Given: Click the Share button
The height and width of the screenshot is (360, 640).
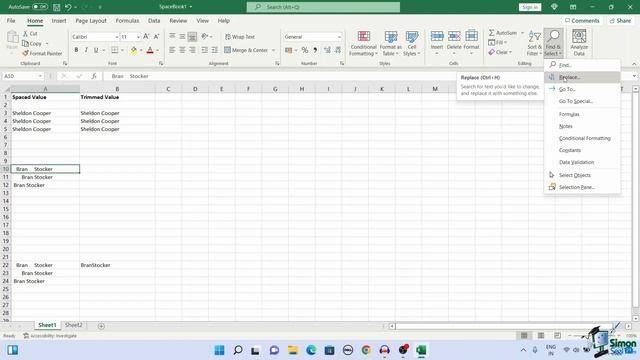Looking at the screenshot, I should coord(620,20).
